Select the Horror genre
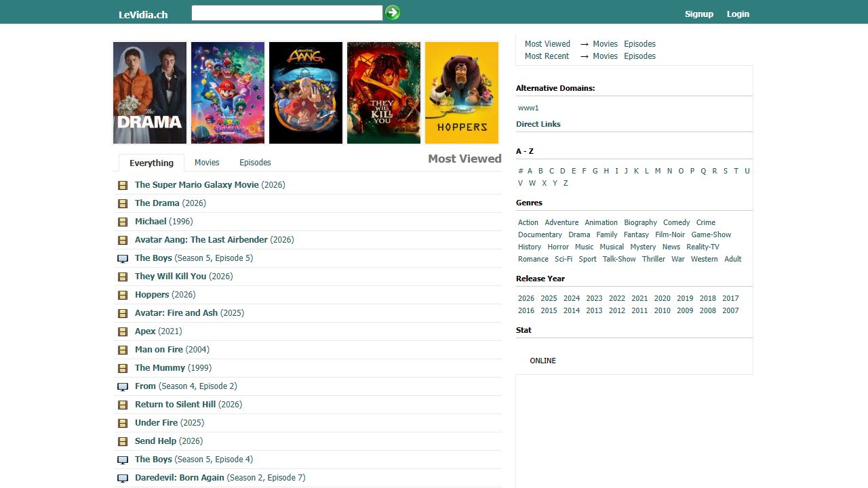Viewport: 868px width, 488px height. coord(558,247)
